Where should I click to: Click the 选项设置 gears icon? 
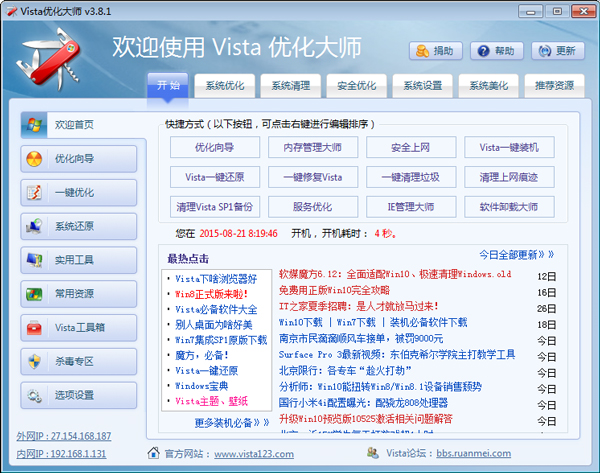click(x=34, y=395)
